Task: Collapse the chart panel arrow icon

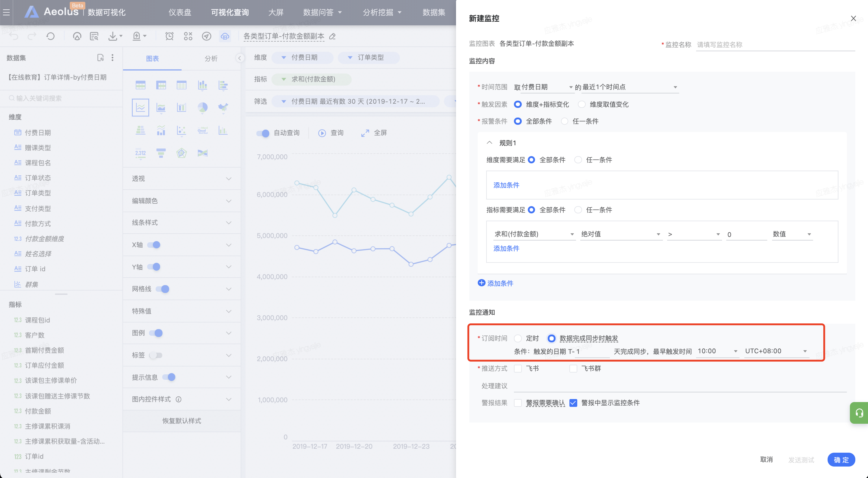Action: (x=239, y=58)
